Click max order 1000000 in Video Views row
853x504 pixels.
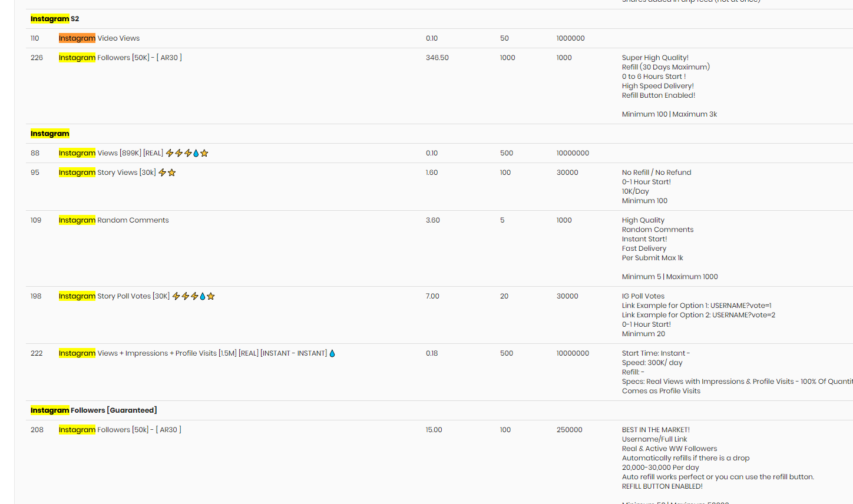click(x=570, y=38)
